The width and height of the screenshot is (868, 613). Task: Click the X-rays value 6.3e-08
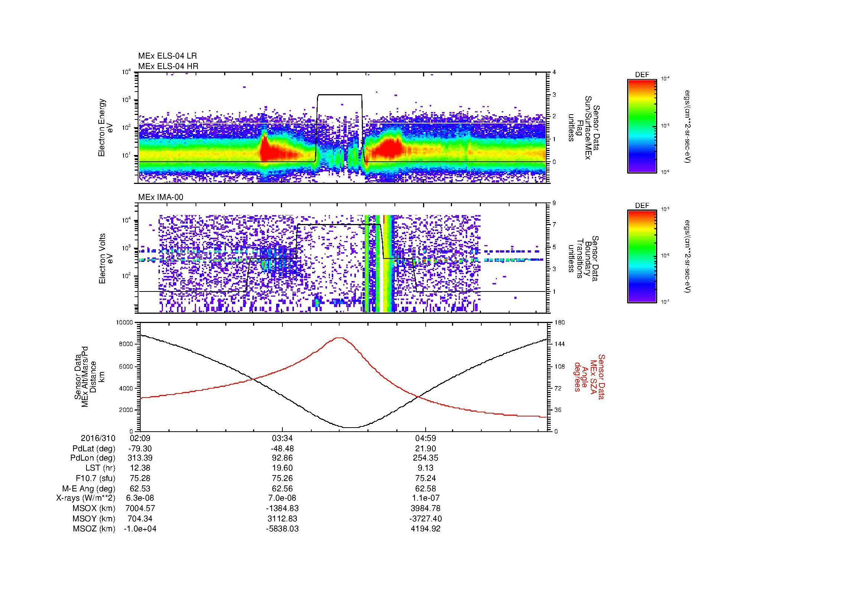(140, 498)
